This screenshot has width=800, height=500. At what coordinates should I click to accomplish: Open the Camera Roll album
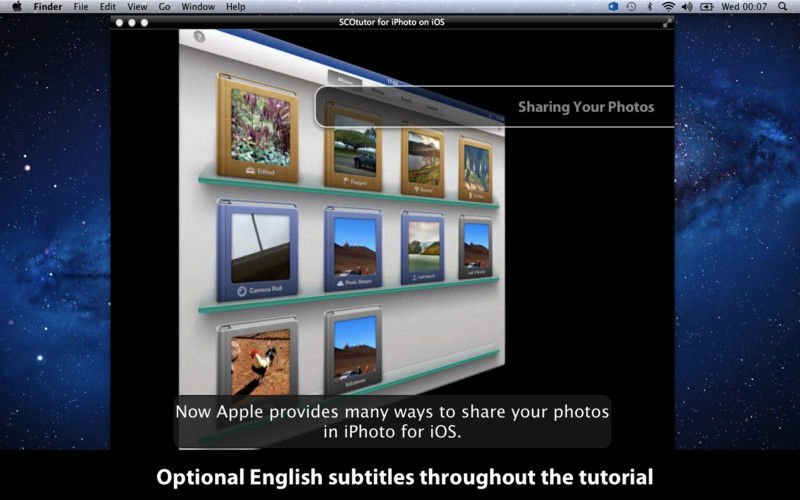pos(258,250)
